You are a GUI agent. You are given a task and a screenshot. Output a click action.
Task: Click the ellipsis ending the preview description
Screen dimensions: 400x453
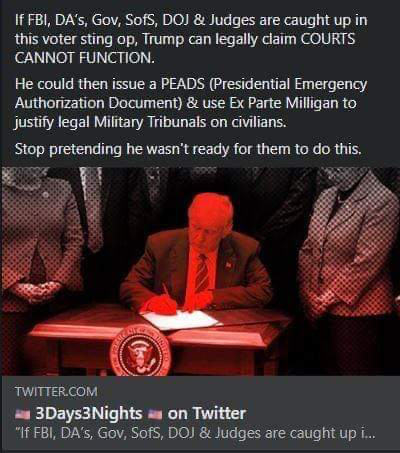tap(369, 433)
